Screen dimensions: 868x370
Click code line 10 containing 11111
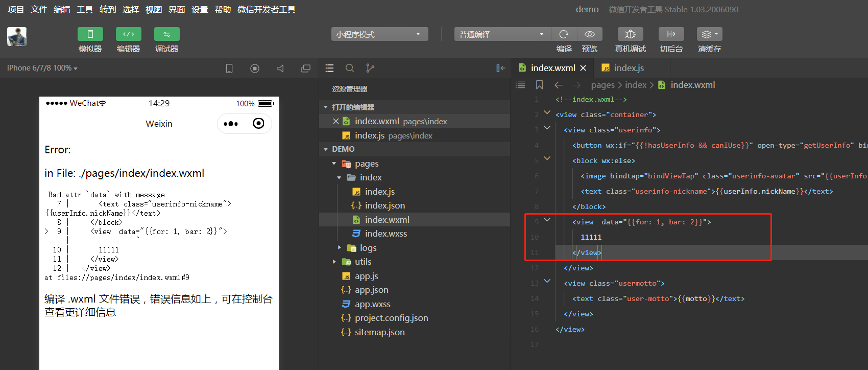point(591,237)
